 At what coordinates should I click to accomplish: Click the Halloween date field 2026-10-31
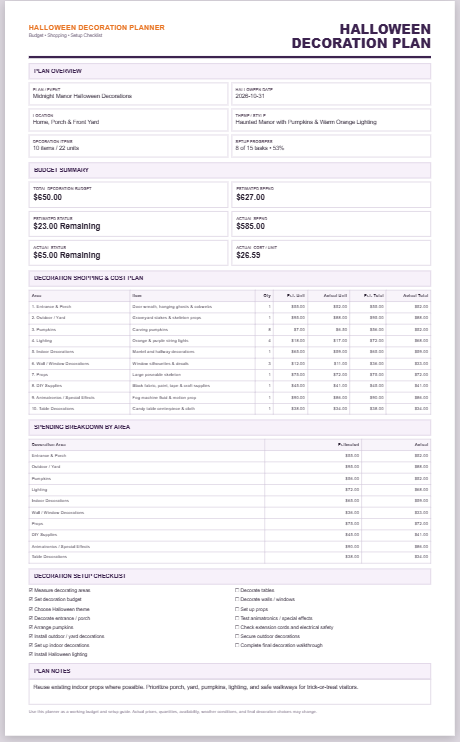[331, 94]
